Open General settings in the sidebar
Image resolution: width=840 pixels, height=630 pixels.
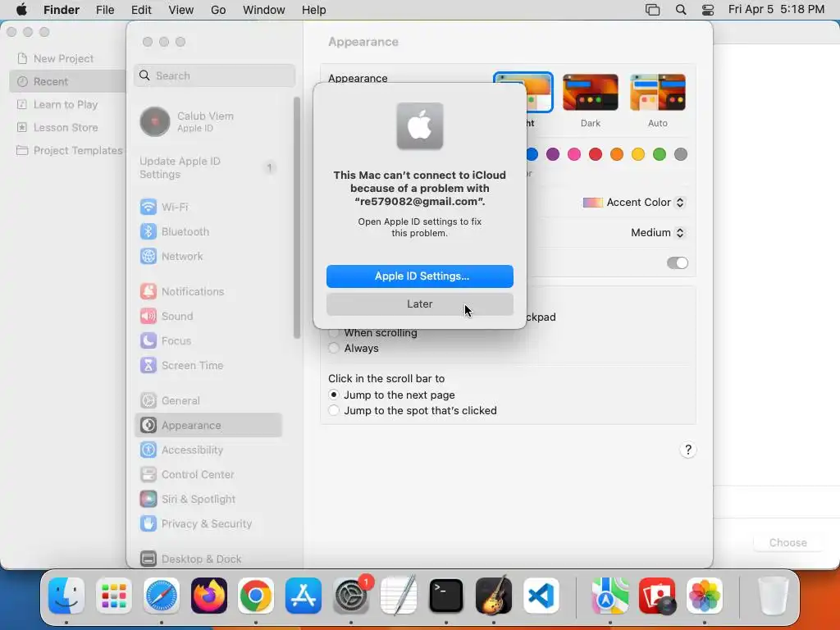208,400
